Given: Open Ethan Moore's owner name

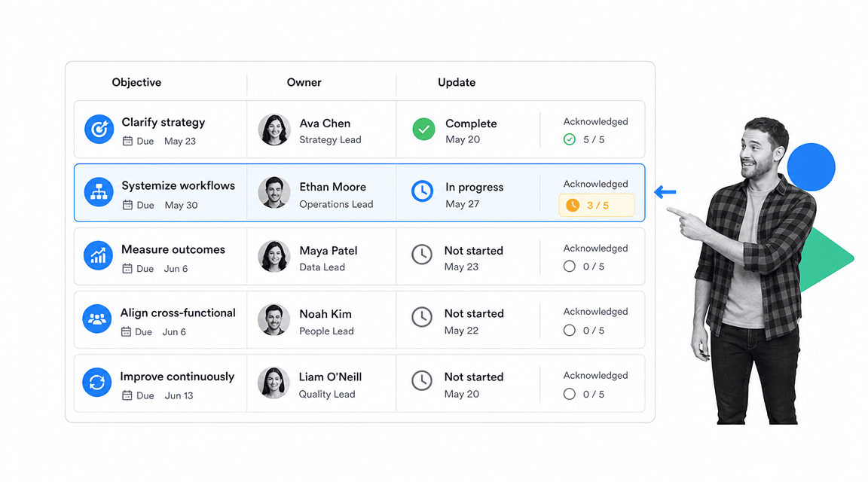Looking at the screenshot, I should 333,187.
